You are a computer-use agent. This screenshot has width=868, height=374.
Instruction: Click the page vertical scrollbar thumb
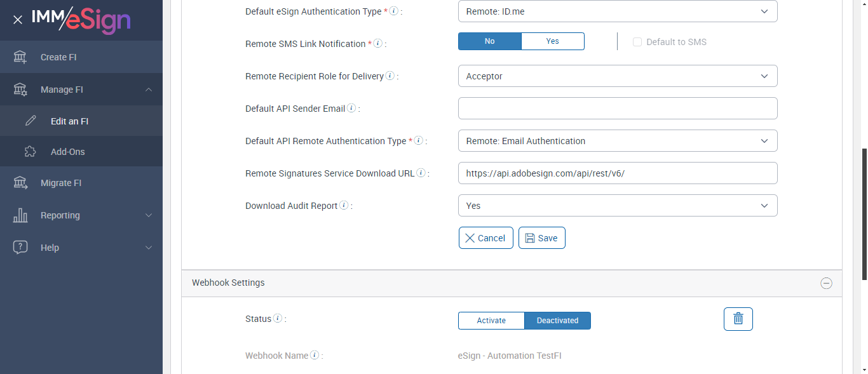click(864, 214)
